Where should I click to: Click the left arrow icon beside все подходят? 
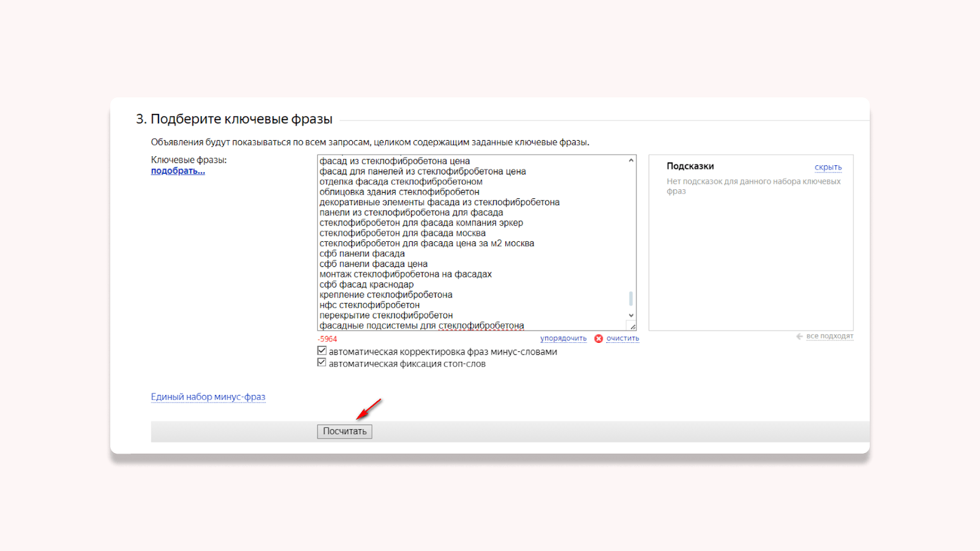coord(799,336)
